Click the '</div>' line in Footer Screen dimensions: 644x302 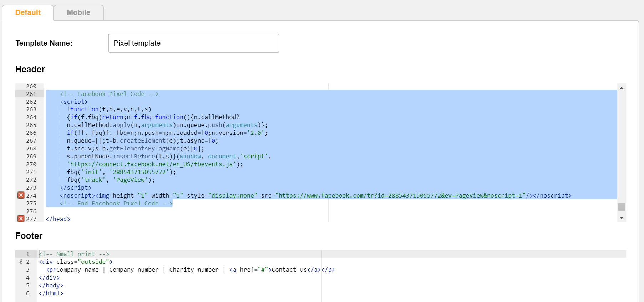[x=49, y=277]
